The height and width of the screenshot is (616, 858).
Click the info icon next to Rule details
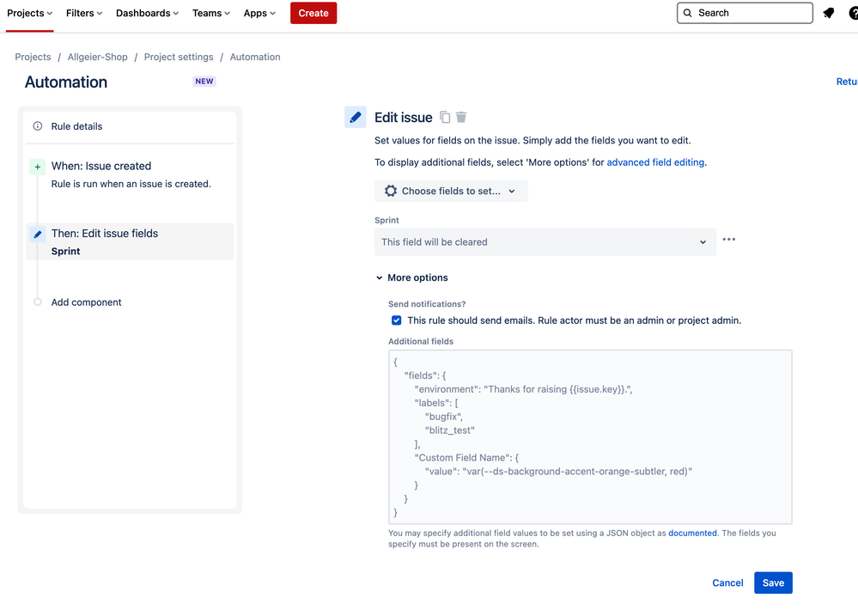(x=37, y=125)
